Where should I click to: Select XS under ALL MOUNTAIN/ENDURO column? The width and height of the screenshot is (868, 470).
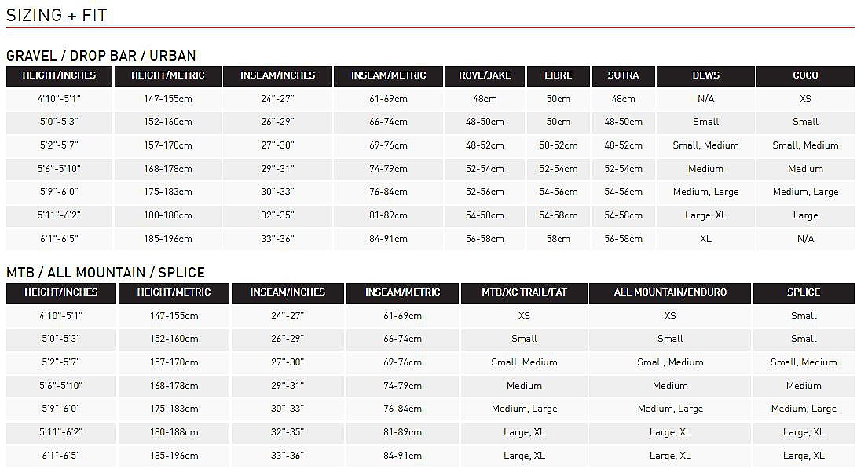(x=670, y=316)
